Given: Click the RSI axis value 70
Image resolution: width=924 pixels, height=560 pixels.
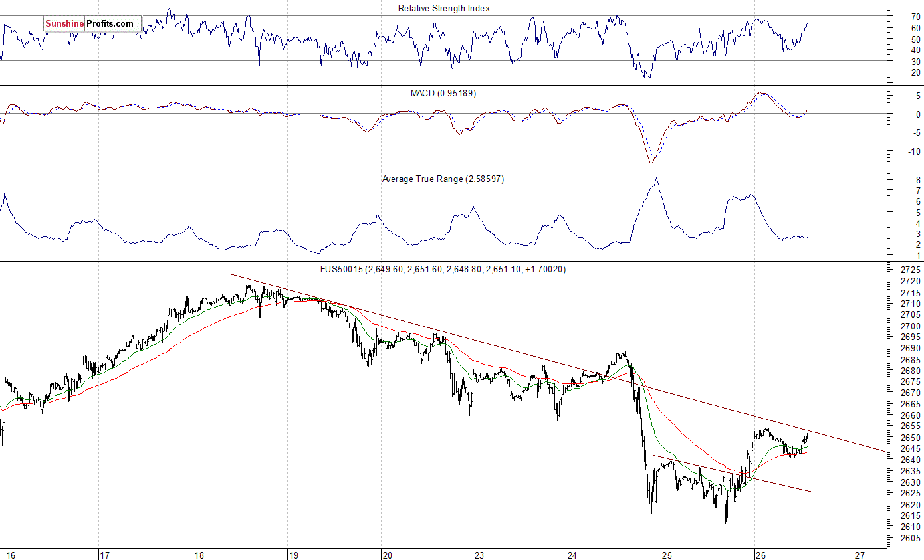Looking at the screenshot, I should (916, 16).
